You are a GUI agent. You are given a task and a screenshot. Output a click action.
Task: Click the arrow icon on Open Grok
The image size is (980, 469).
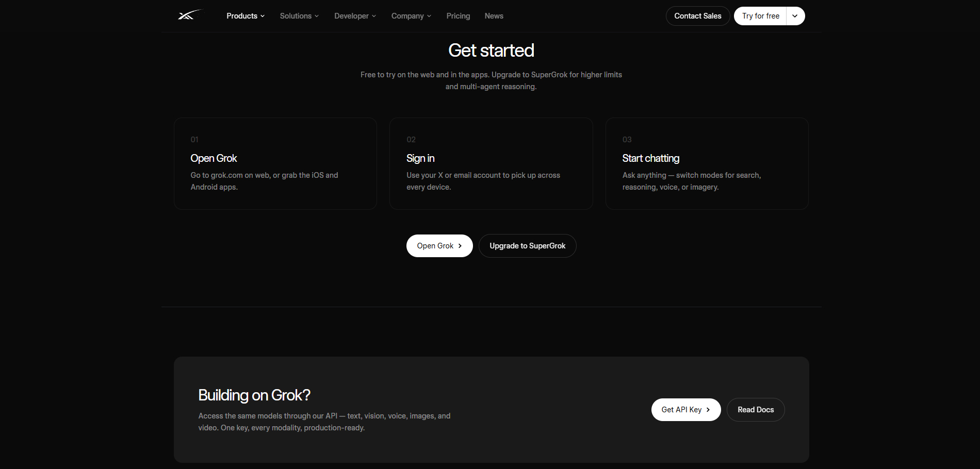point(460,246)
